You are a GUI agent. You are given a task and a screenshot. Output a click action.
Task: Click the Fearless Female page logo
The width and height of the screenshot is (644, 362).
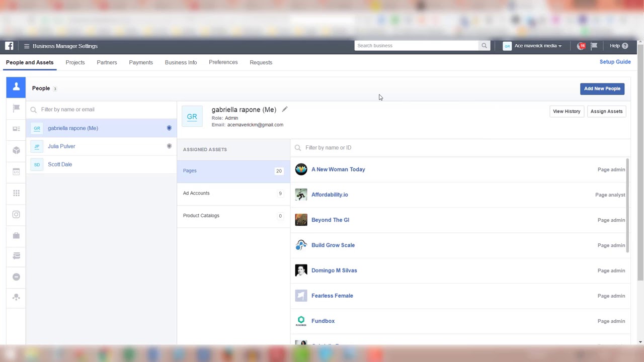(301, 296)
